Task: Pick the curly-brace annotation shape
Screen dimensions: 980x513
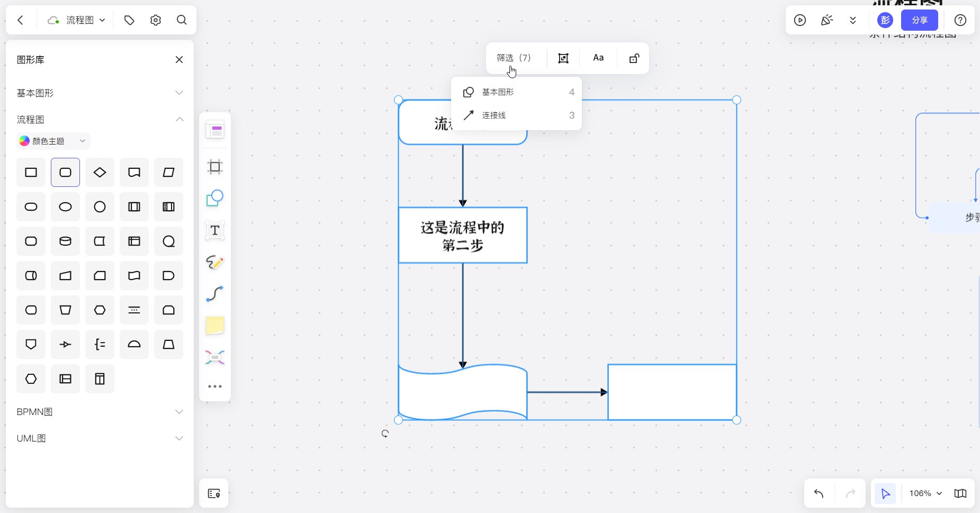Action: pos(100,345)
